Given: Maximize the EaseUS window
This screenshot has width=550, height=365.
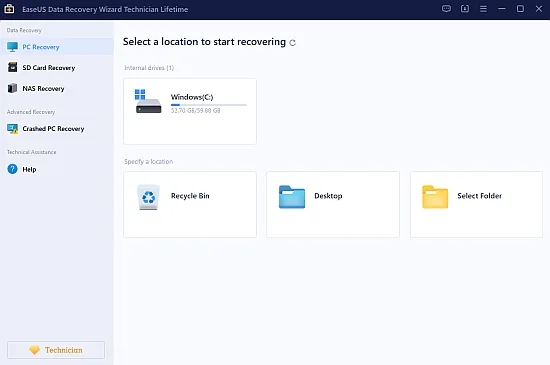Looking at the screenshot, I should tap(521, 9).
